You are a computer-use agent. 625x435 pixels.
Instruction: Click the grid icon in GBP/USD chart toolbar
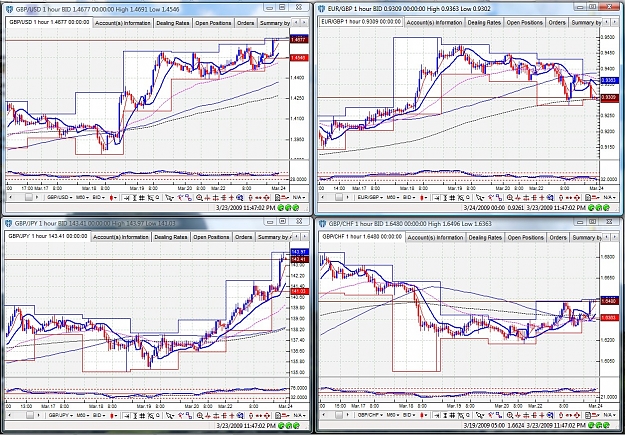(x=142, y=197)
